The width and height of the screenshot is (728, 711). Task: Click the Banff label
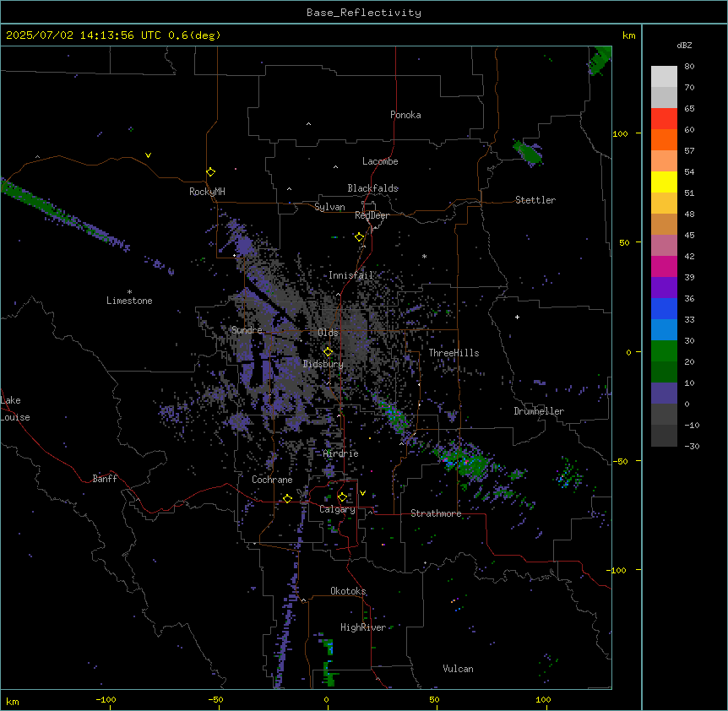105,479
